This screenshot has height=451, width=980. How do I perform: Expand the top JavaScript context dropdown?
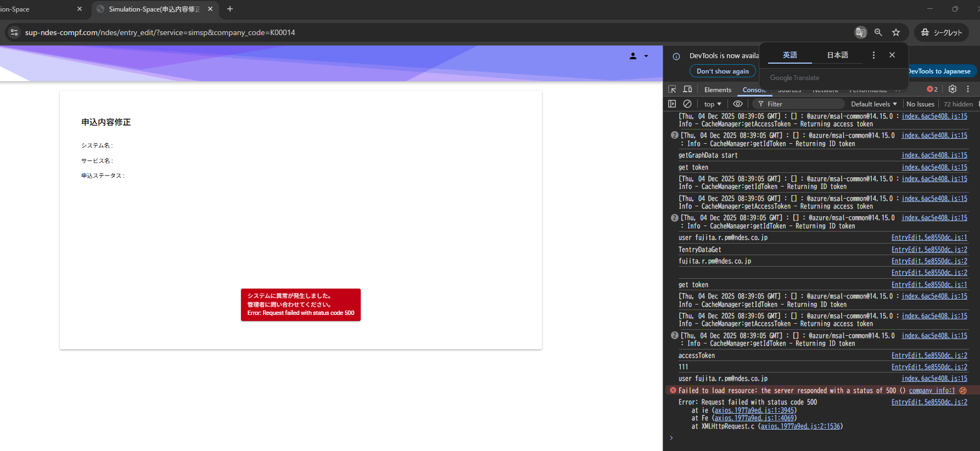[x=713, y=104]
